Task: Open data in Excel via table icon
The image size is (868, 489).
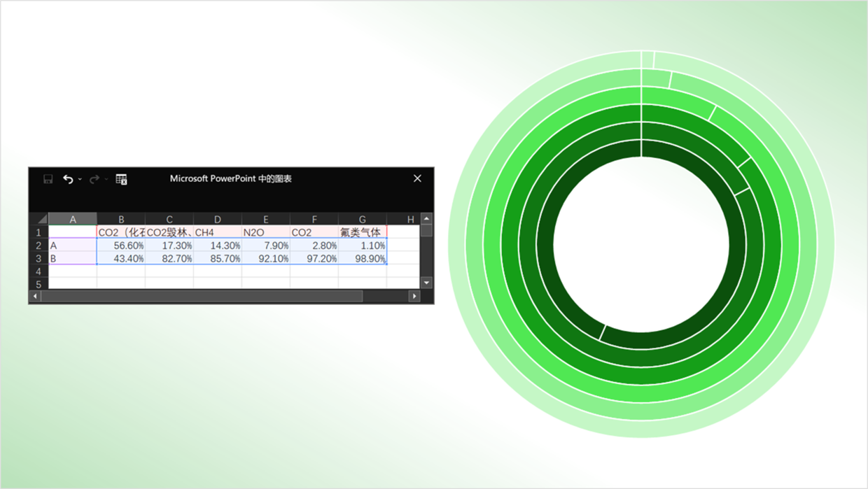Action: (x=121, y=179)
